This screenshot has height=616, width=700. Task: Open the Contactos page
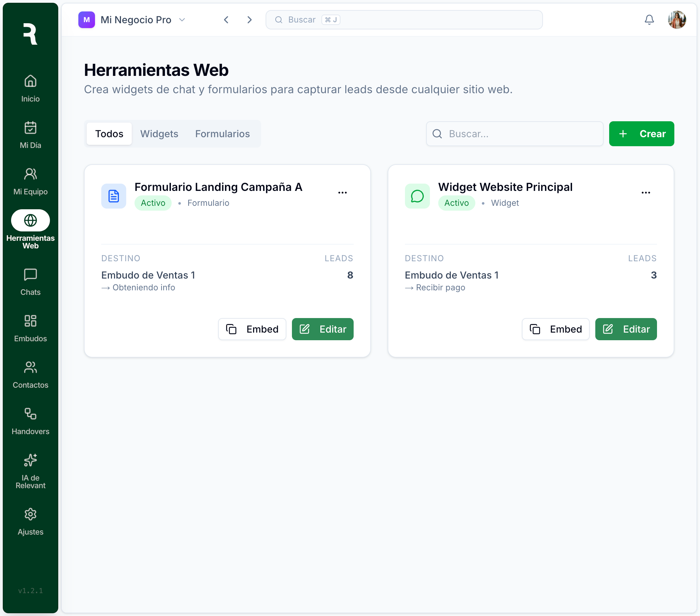31,375
